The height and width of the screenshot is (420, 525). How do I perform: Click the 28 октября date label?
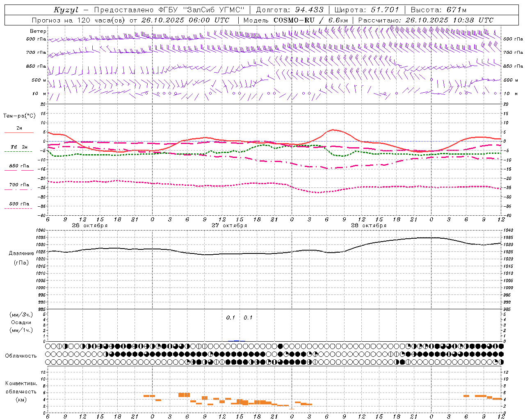coord(369,226)
